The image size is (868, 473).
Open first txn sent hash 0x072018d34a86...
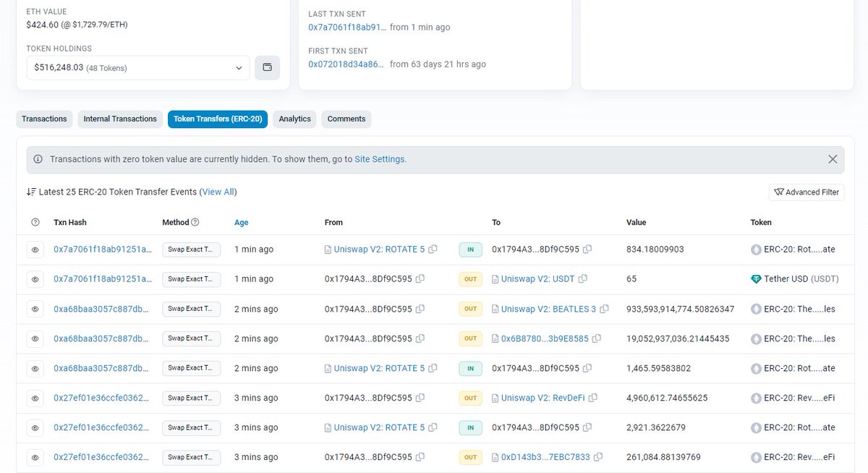[346, 64]
